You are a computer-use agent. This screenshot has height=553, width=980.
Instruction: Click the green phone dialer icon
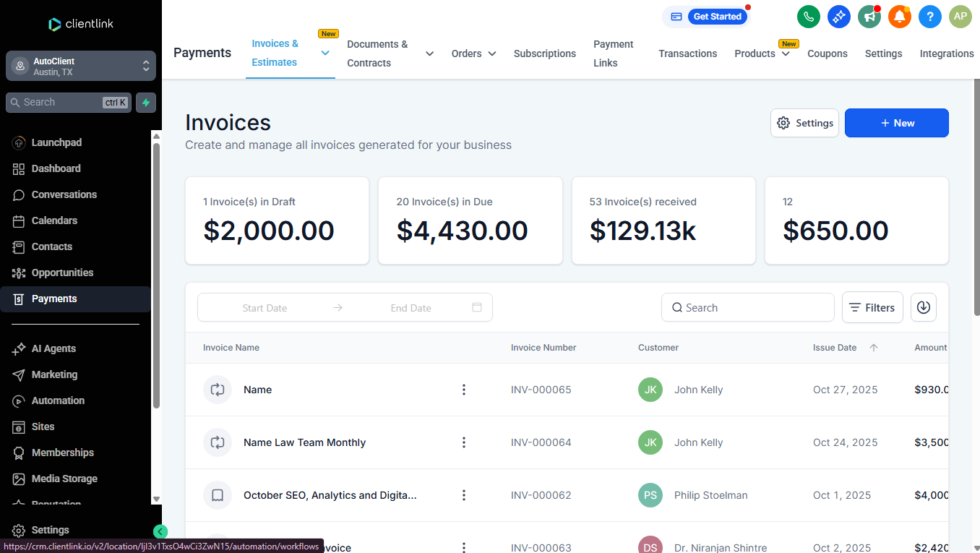[808, 17]
